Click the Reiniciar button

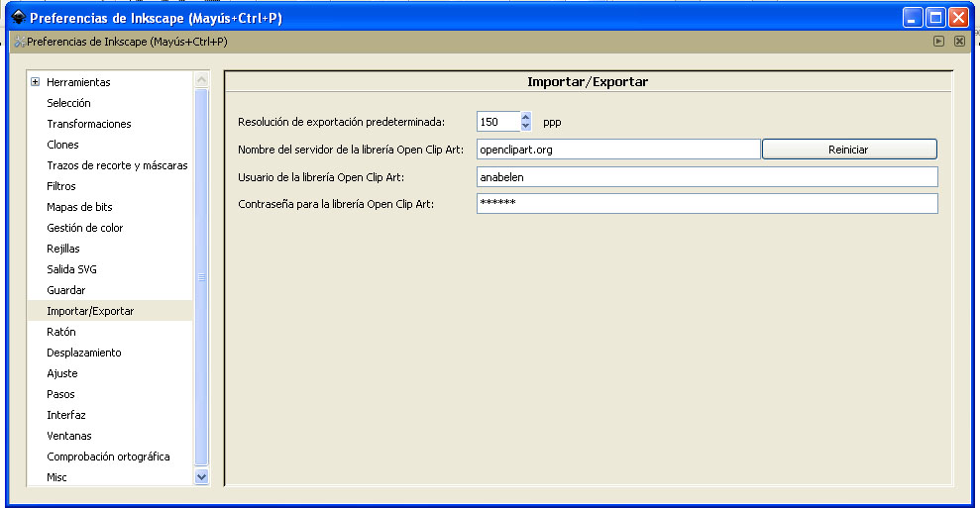tap(848, 150)
